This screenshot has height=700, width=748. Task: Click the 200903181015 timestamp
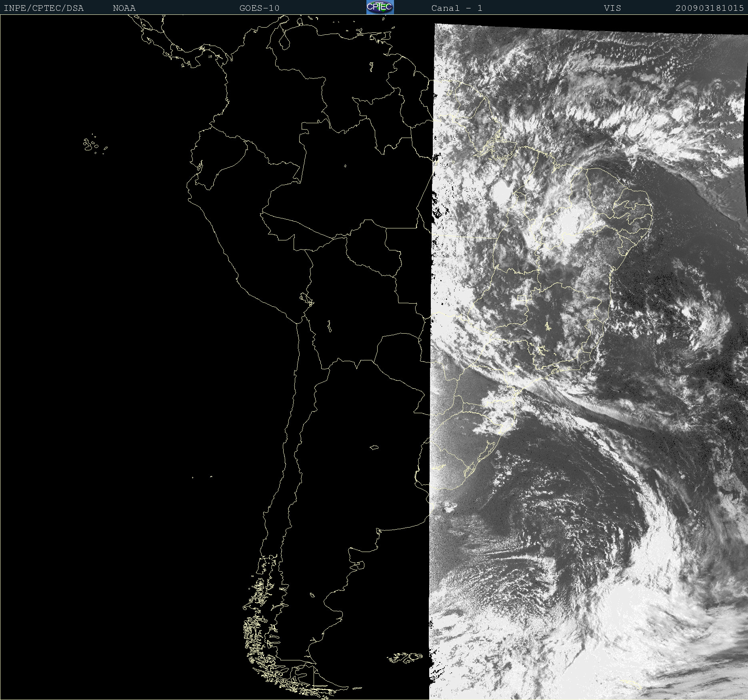click(x=710, y=8)
